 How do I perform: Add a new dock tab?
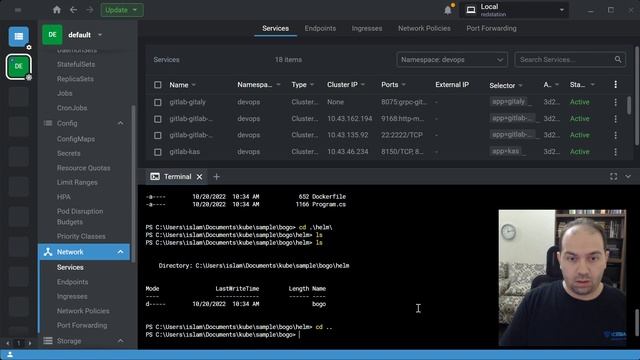coord(216,177)
